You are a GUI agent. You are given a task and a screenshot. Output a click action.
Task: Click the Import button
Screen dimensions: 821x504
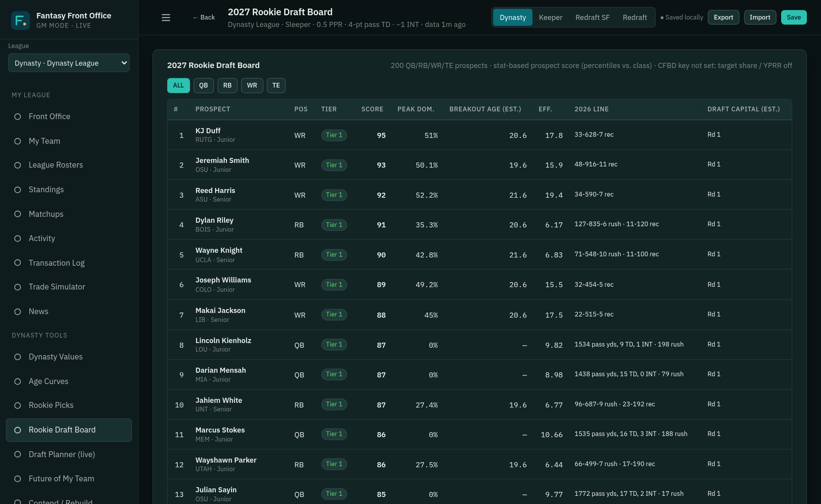(x=760, y=18)
